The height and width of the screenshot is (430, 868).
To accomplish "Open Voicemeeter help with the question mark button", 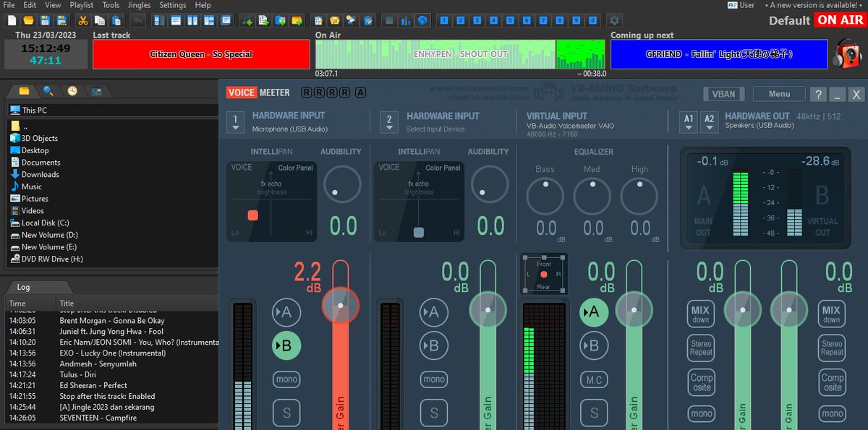I will 818,94.
